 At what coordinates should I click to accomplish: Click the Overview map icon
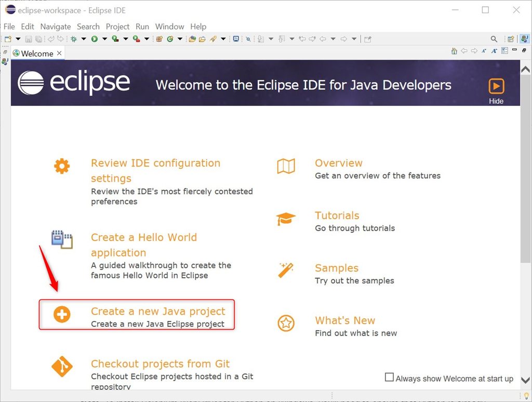pyautogui.click(x=286, y=166)
